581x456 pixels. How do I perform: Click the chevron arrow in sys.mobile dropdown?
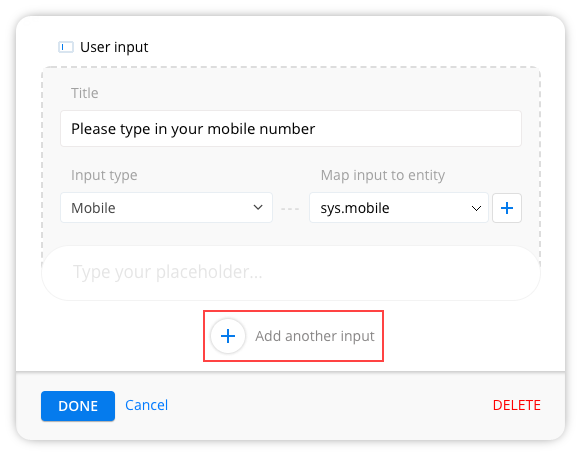[476, 209]
